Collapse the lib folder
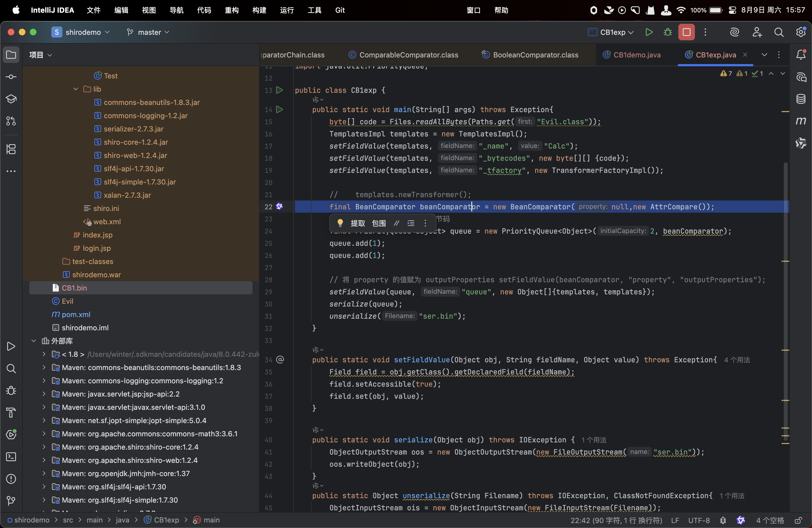 pos(76,89)
